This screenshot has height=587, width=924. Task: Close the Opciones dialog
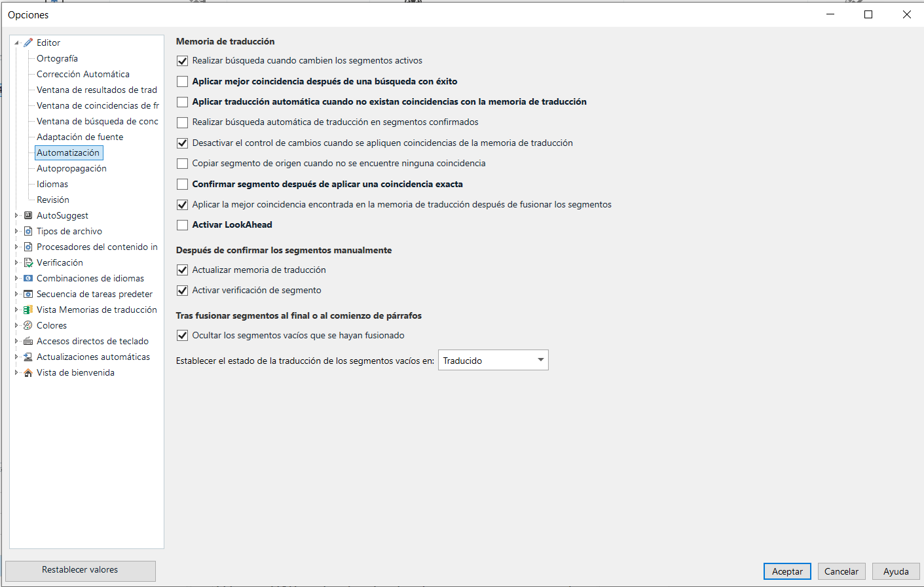(x=907, y=14)
